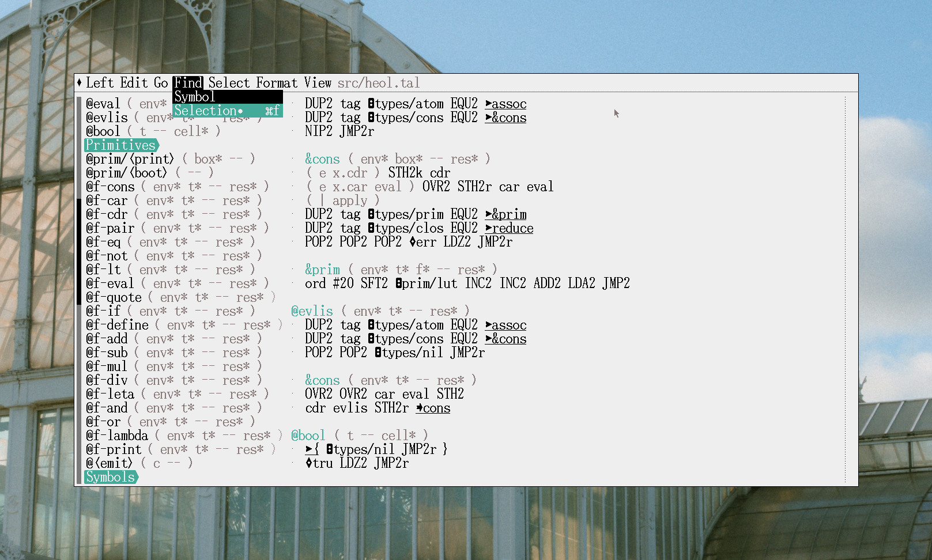This screenshot has width=932, height=560.
Task: Click the &prim label definition
Action: pos(322,270)
